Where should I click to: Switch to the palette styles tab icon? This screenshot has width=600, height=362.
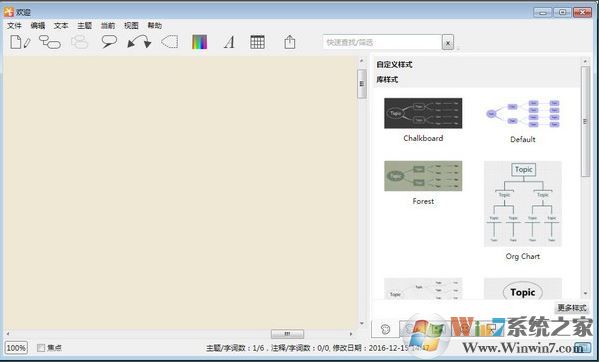tap(385, 329)
